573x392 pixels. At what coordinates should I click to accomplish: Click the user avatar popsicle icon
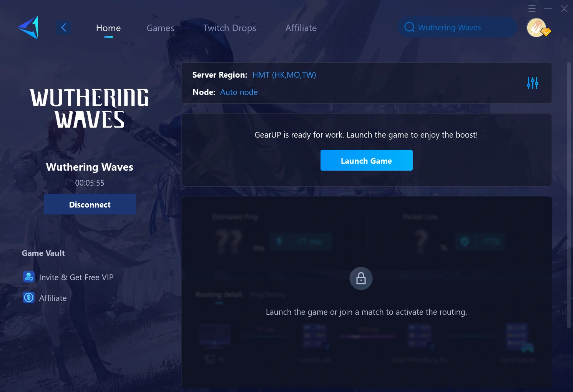(537, 27)
